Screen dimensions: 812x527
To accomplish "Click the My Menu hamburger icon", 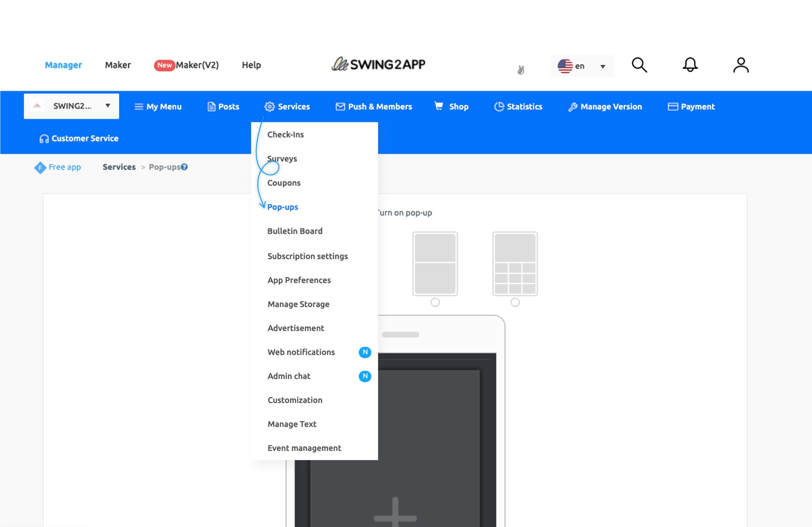I will tap(139, 107).
